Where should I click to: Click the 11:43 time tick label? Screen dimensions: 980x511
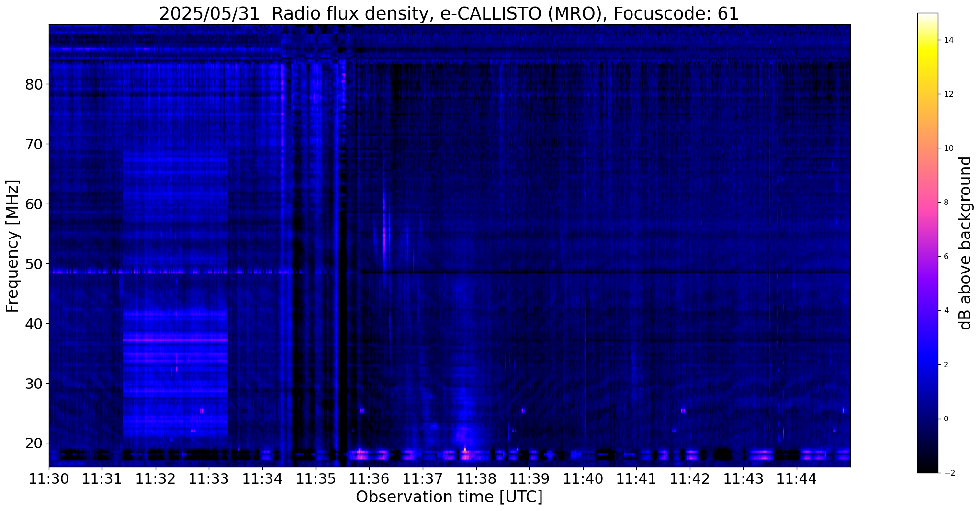(x=743, y=478)
